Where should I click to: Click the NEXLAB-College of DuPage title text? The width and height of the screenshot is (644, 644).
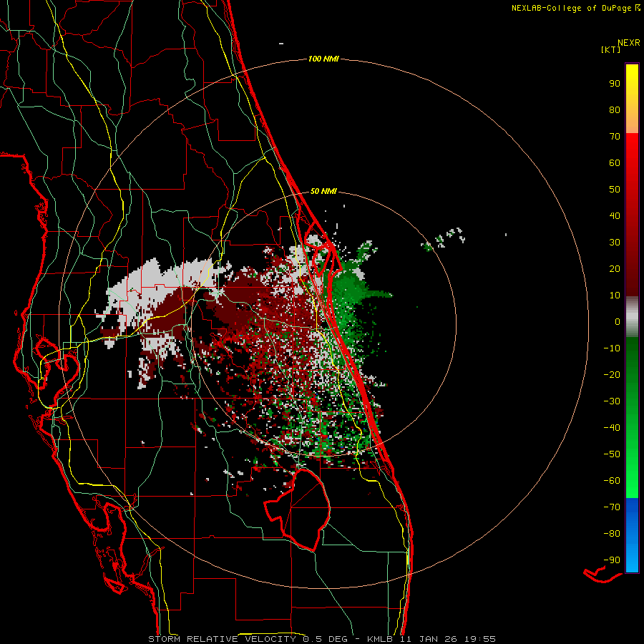571,8
